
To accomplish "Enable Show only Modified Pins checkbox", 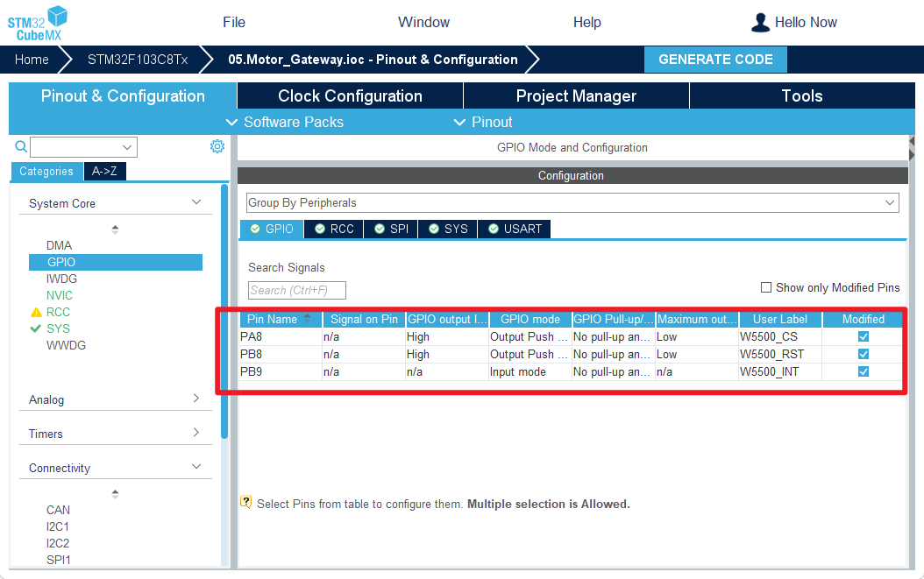I will [766, 287].
